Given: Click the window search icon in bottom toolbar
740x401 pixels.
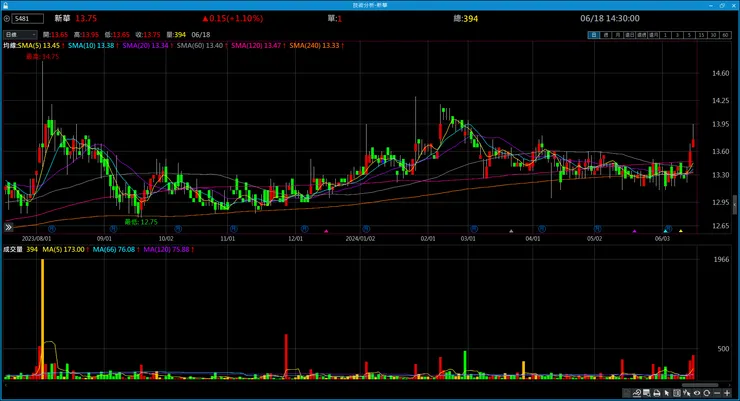Looking at the screenshot, I should coord(647,393).
